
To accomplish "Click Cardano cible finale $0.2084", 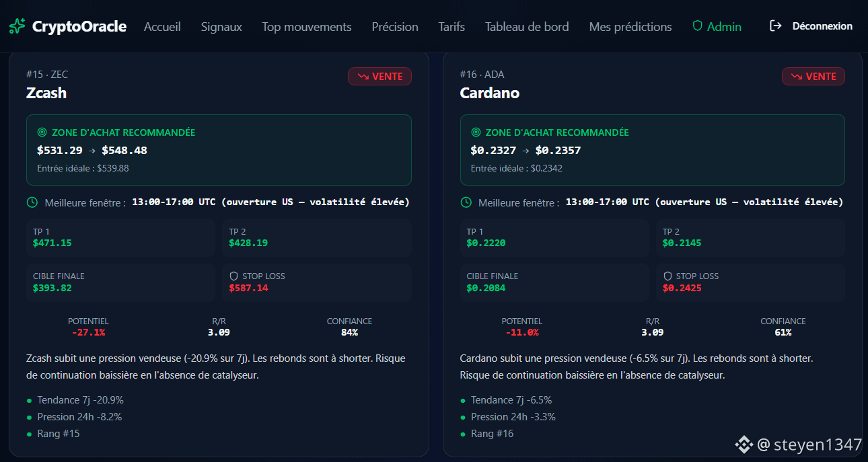I will pos(486,288).
